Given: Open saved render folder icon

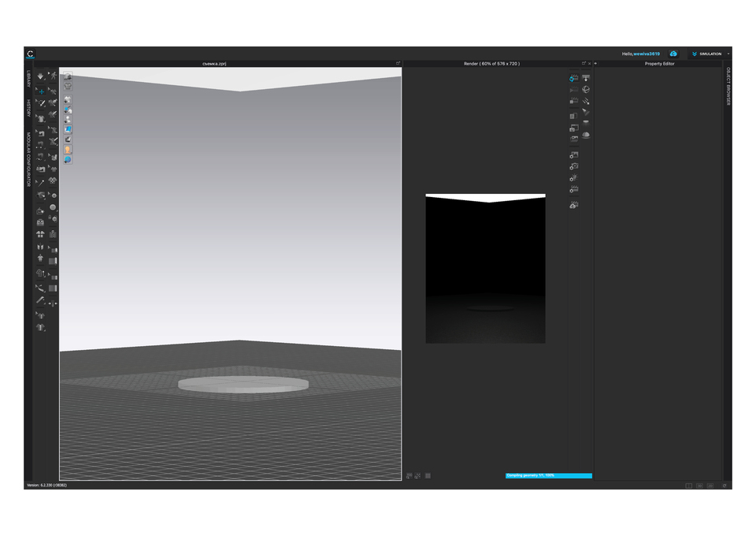Looking at the screenshot, I should 574,139.
